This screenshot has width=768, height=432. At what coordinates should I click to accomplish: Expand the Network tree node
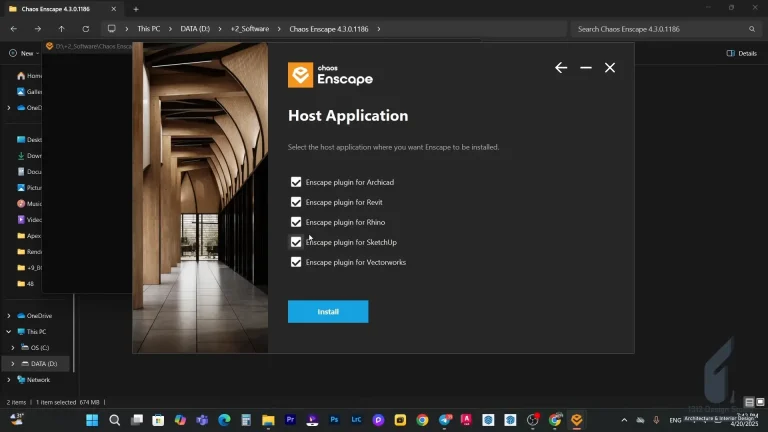[9, 380]
